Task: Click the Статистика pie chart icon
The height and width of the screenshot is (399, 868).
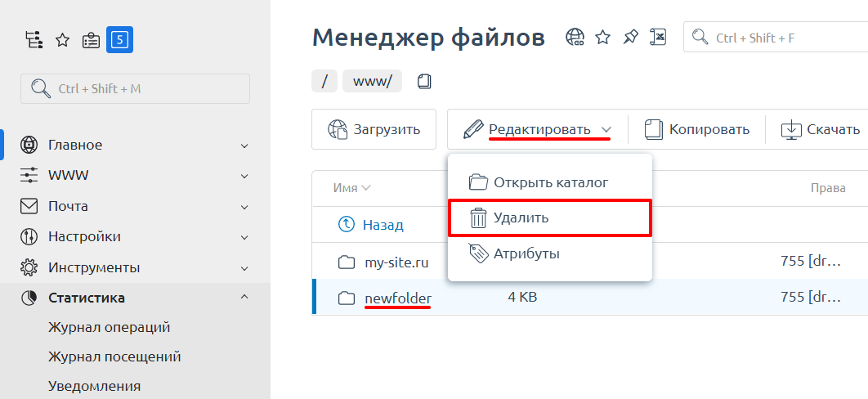Action: click(x=29, y=298)
